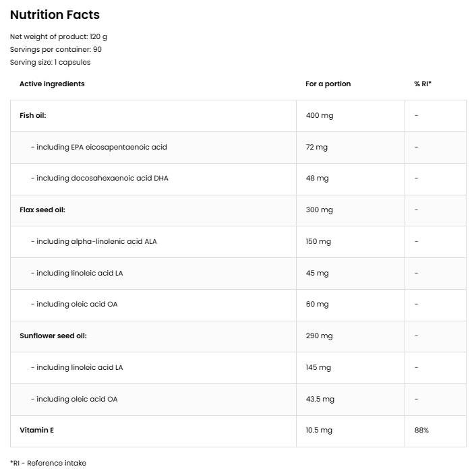
Task: Click the Sunflower seed oil row label
Action: click(53, 336)
